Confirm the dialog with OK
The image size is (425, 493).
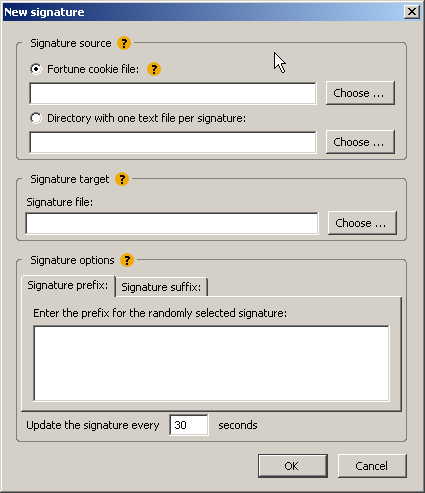[x=293, y=466]
